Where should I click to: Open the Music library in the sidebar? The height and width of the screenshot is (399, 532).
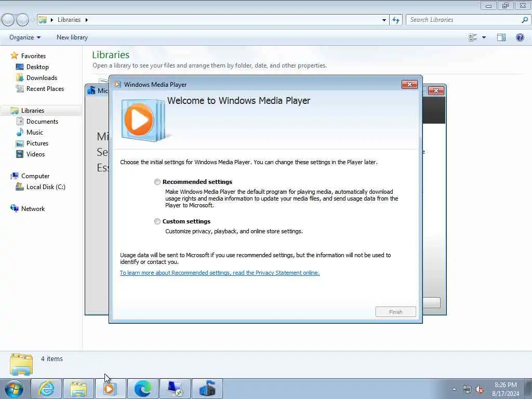coord(35,132)
